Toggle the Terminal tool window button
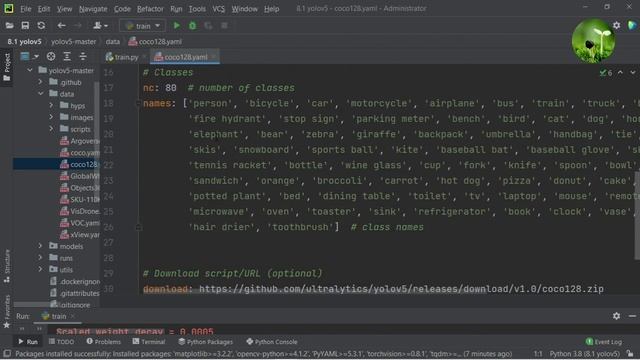The width and height of the screenshot is (640, 360). [x=149, y=342]
